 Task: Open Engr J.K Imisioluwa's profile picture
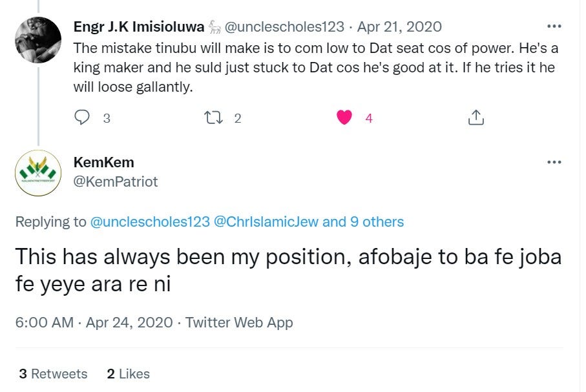click(38, 39)
